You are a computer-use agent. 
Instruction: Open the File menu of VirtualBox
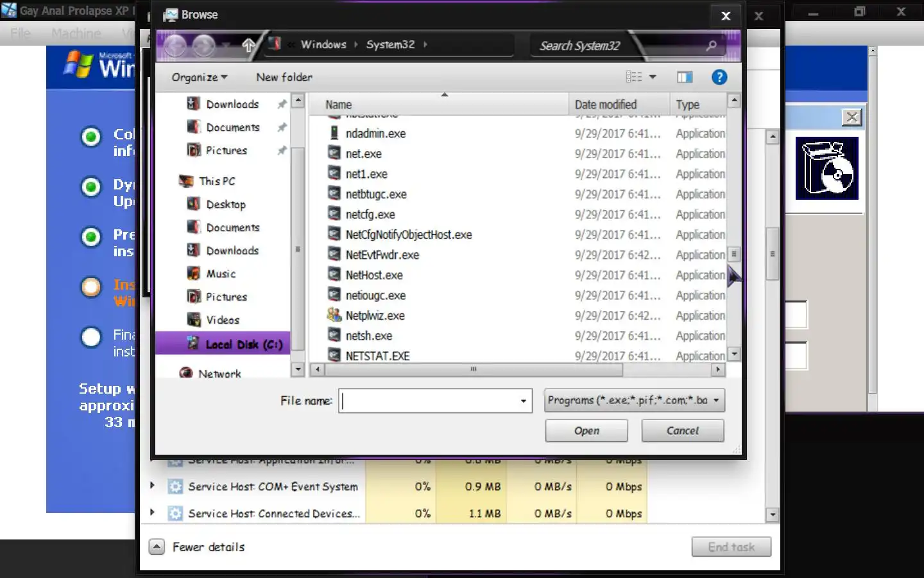(x=21, y=33)
